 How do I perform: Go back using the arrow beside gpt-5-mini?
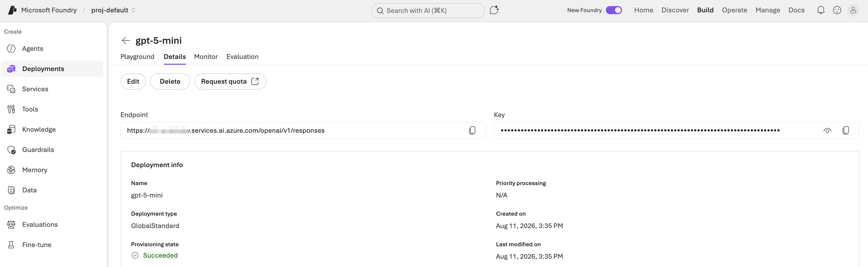pyautogui.click(x=126, y=40)
